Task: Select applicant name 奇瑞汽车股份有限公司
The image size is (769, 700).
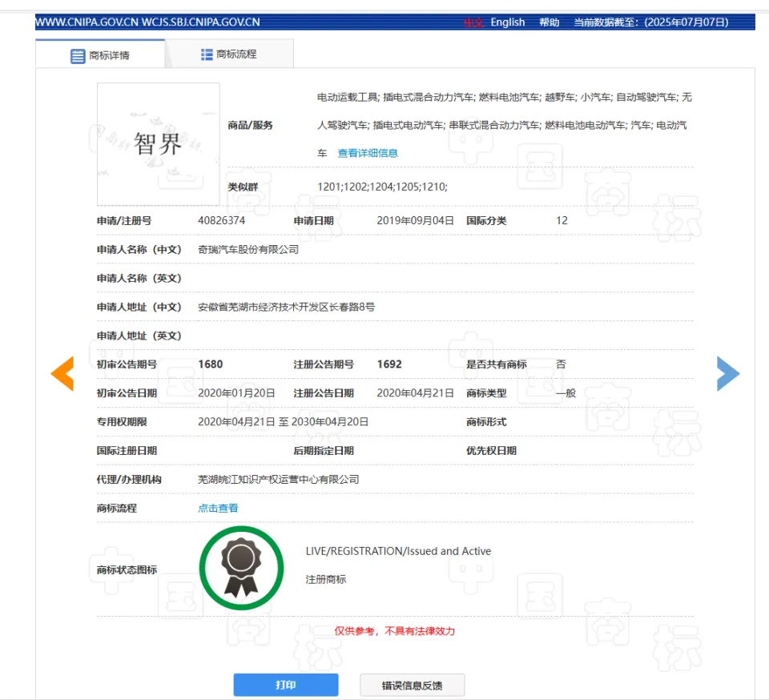Action: click(248, 250)
